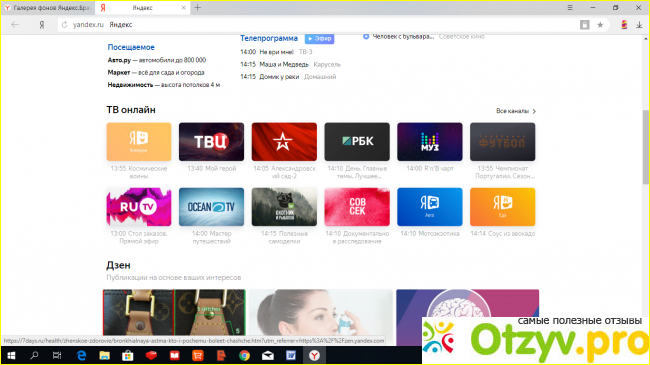Open a new tab with plus button

click(198, 7)
